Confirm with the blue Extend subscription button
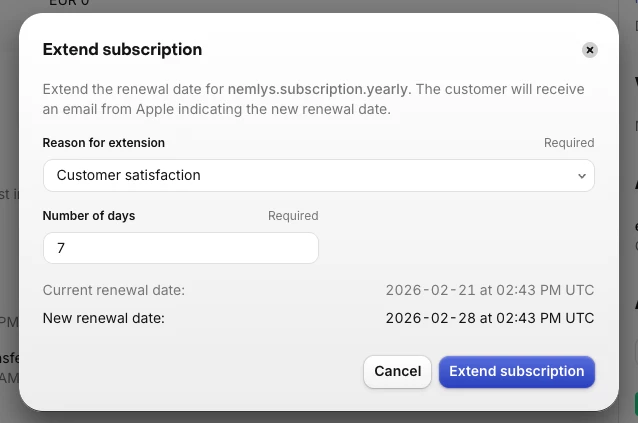This screenshot has width=638, height=423. (516, 371)
